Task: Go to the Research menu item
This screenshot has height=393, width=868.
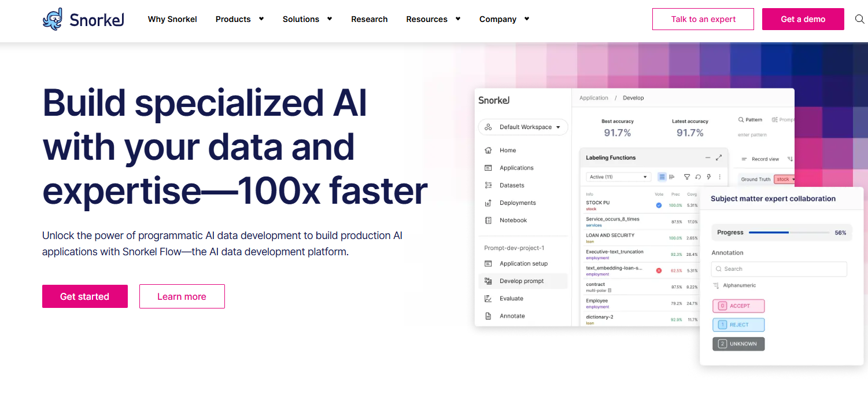Action: pyautogui.click(x=369, y=19)
